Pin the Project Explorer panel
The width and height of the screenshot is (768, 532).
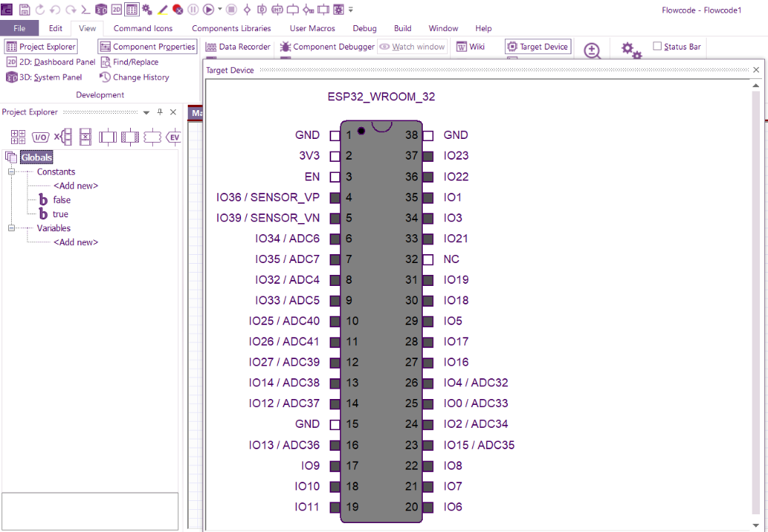tap(160, 112)
